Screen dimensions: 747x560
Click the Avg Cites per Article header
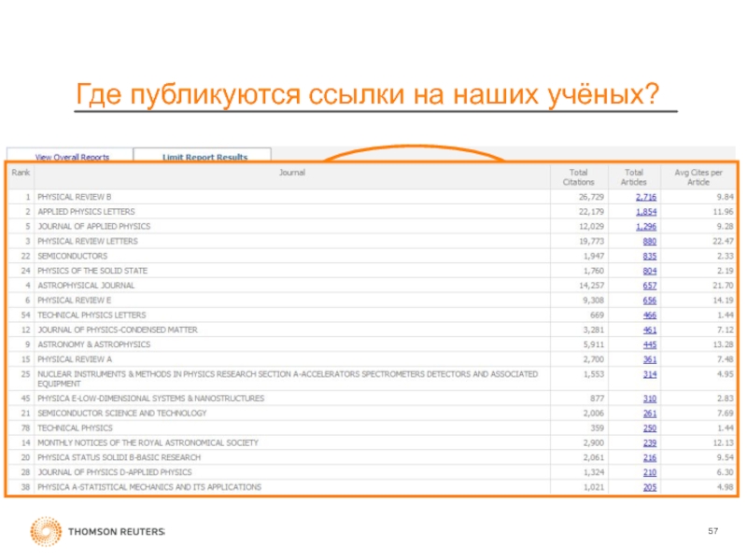coord(698,177)
